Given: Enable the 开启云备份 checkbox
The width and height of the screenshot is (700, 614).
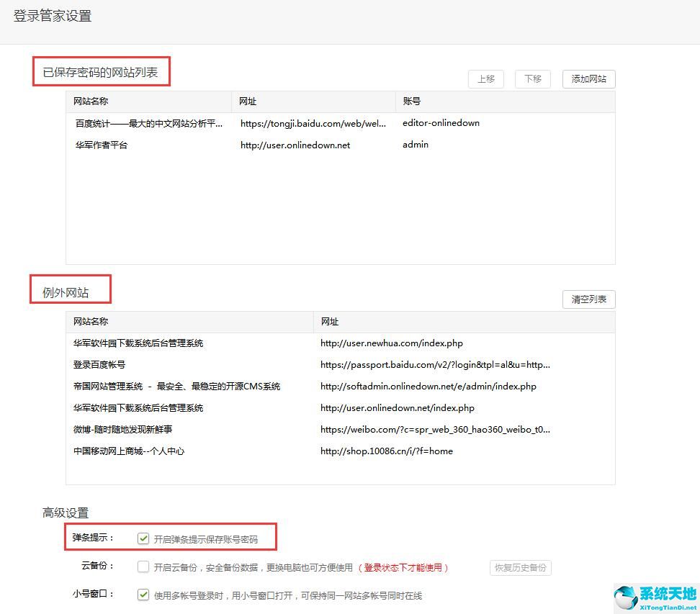Looking at the screenshot, I should pyautogui.click(x=143, y=567).
